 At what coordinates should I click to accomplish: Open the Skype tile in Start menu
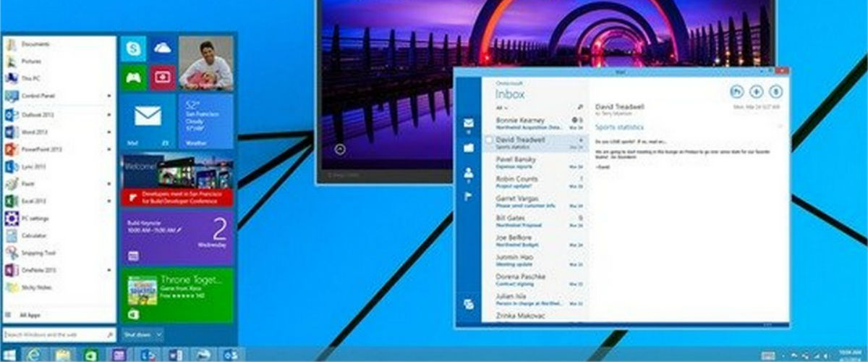pos(134,49)
